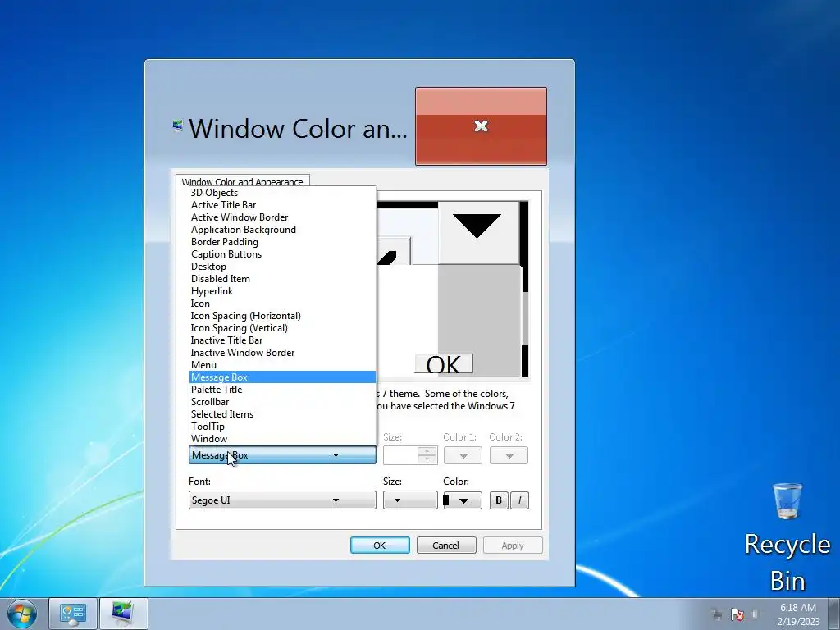
Task: Click Cancel to discard changes
Action: pos(446,546)
